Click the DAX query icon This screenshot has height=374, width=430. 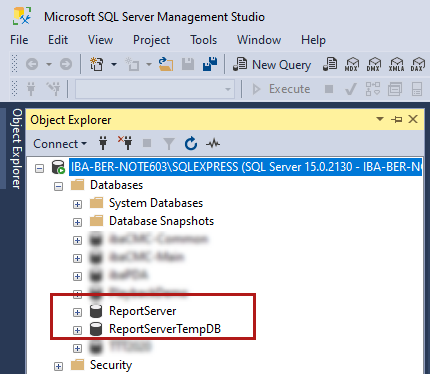[418, 64]
